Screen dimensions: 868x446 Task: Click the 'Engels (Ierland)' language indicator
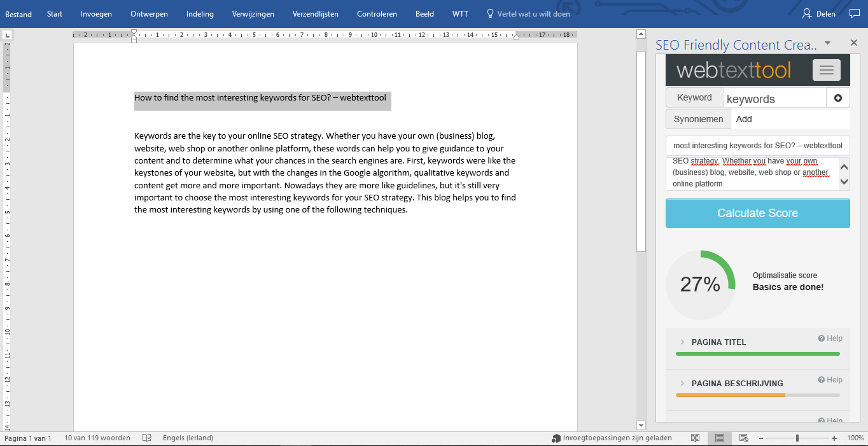(188, 438)
